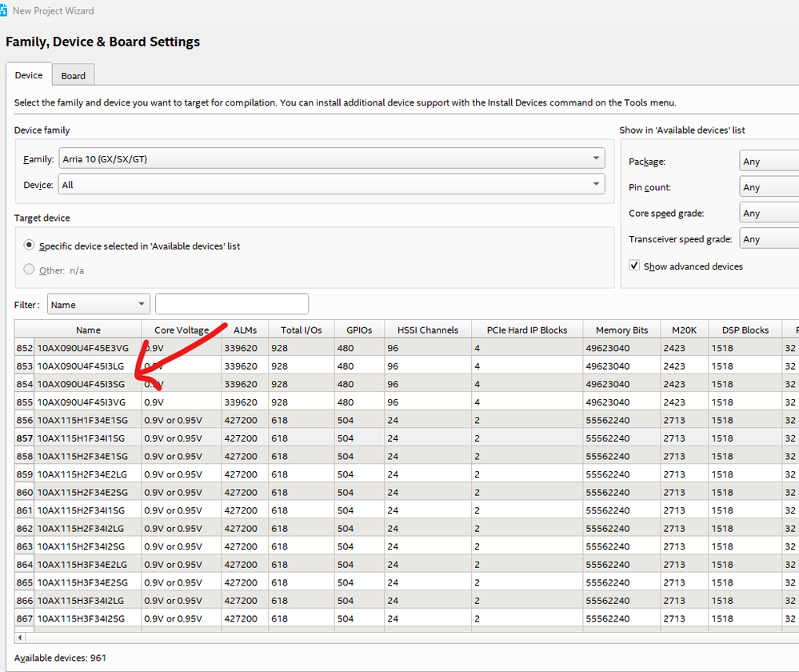
Task: Open the Package filter dropdown
Action: 769,162
